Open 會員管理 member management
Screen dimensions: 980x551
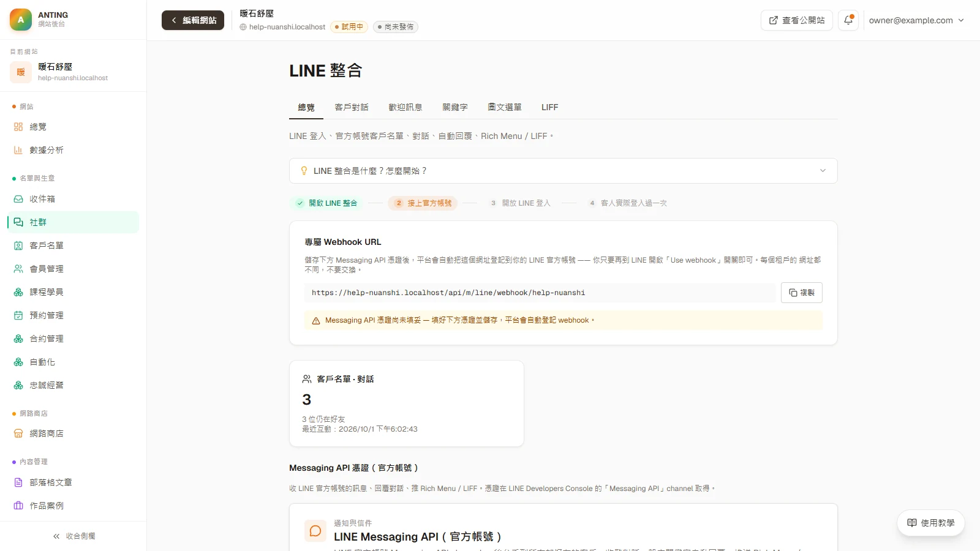73,269
